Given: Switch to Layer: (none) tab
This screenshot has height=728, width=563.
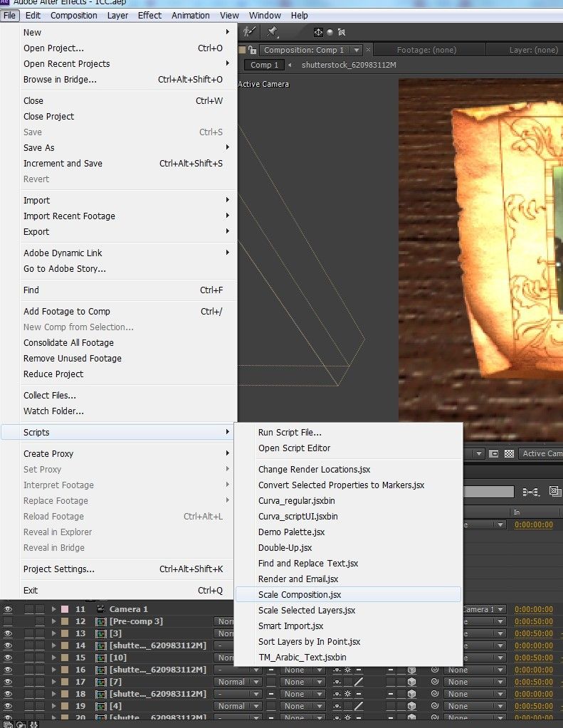Looking at the screenshot, I should [x=533, y=50].
